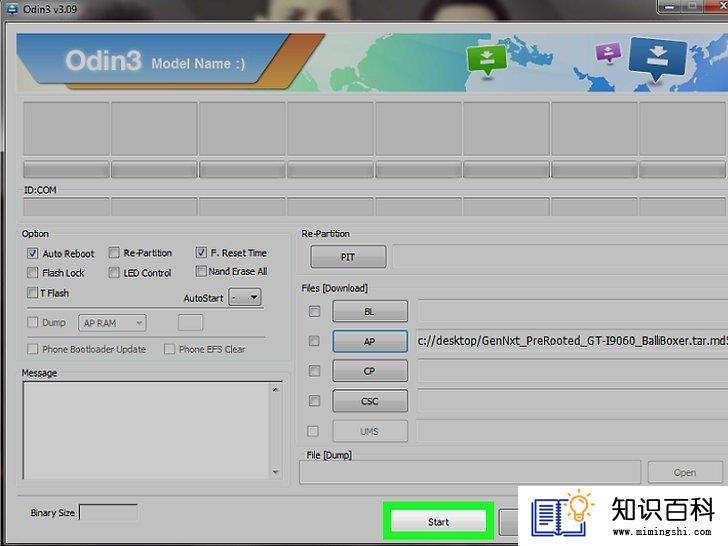Click the small field beside AP RAM dropdown
The width and height of the screenshot is (728, 546).
(190, 323)
